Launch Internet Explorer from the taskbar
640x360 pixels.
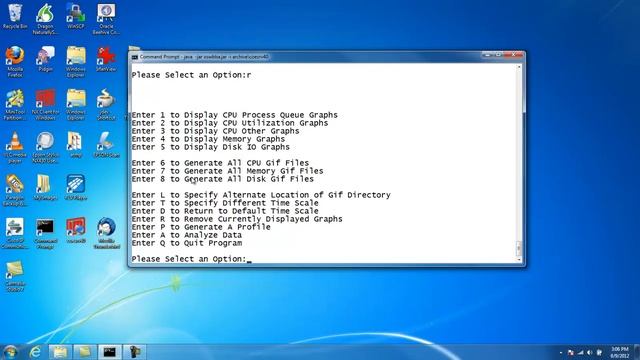click(x=36, y=352)
